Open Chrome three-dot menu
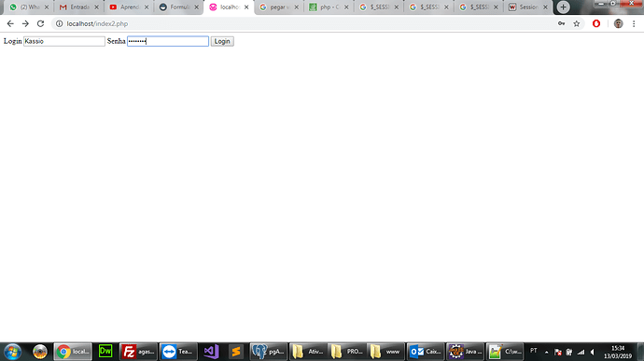 coord(634,24)
